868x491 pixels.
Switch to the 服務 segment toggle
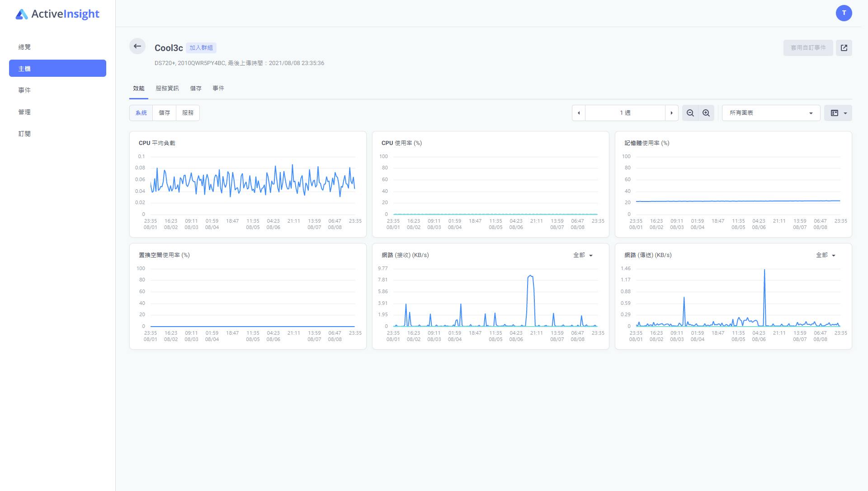click(188, 113)
